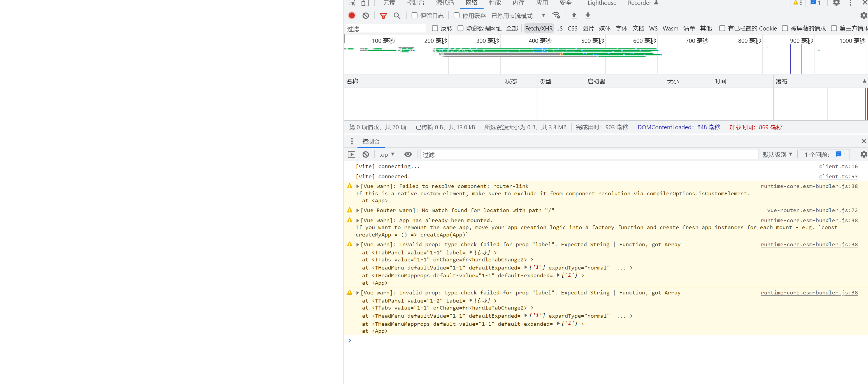The width and height of the screenshot is (868, 384).
Task: Check the 隐藏数据网址 checkbox
Action: pos(460,28)
